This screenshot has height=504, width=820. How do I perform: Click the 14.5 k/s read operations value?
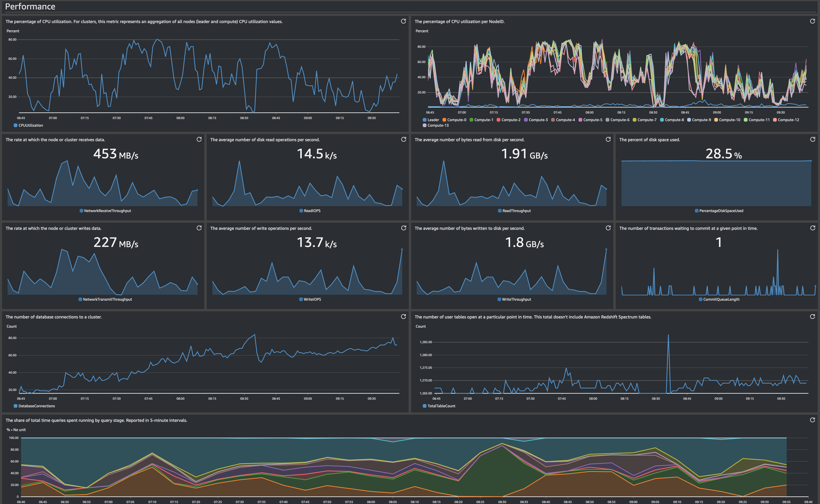pyautogui.click(x=317, y=154)
